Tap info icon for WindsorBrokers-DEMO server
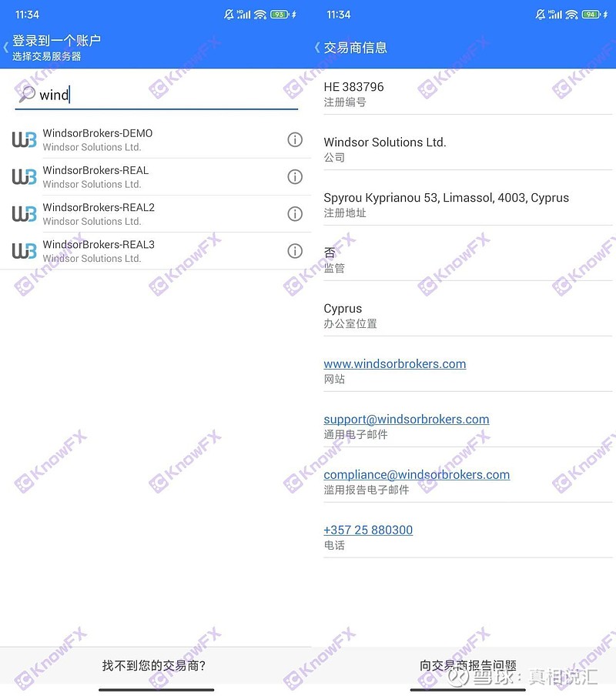Screen dimensions: 616x696 294,139
